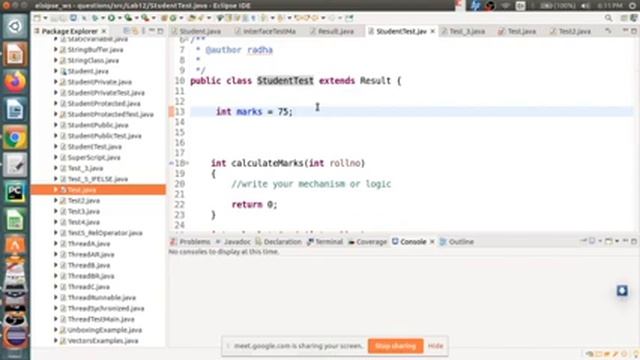This screenshot has width=640, height=360.
Task: Switch to the Result.java editor tab
Action: [332, 31]
